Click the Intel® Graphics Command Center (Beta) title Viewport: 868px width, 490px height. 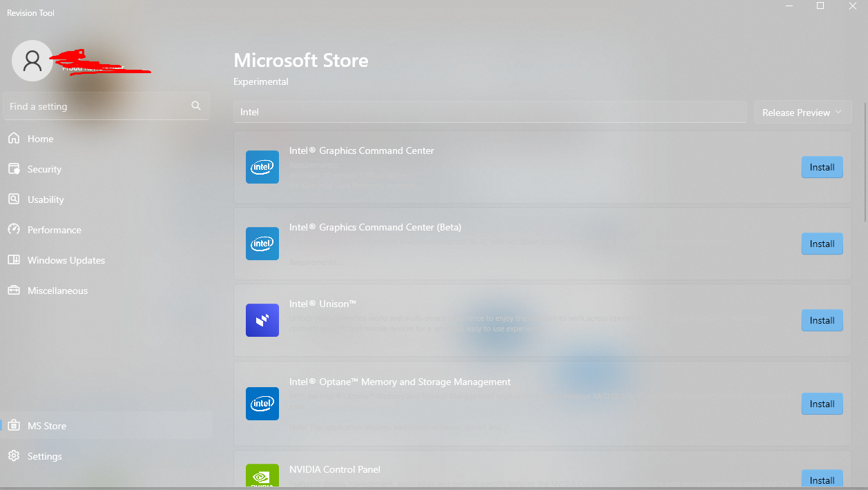[375, 227]
